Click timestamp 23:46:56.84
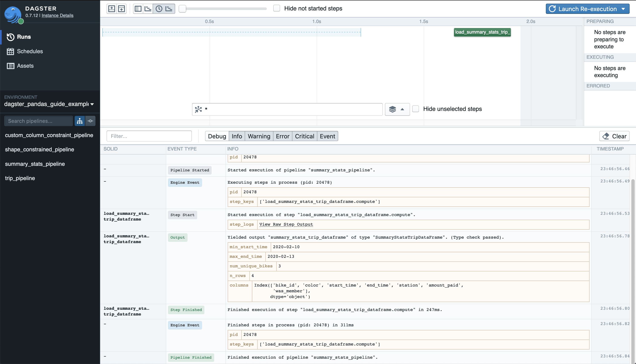This screenshot has width=636, height=364. (x=615, y=356)
